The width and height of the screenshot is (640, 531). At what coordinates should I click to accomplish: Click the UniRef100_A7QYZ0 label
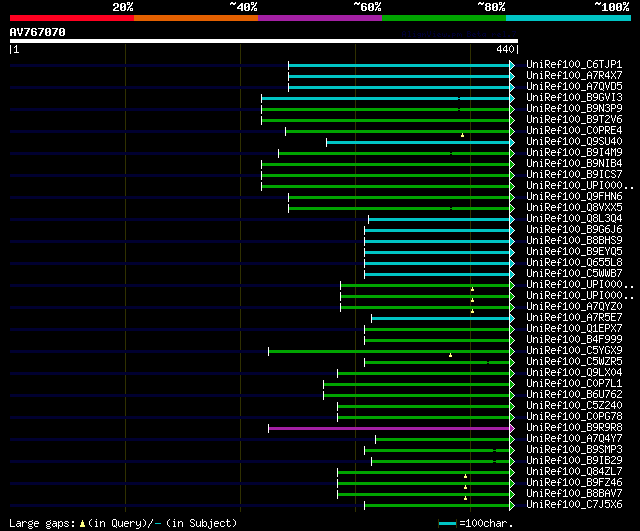point(574,307)
